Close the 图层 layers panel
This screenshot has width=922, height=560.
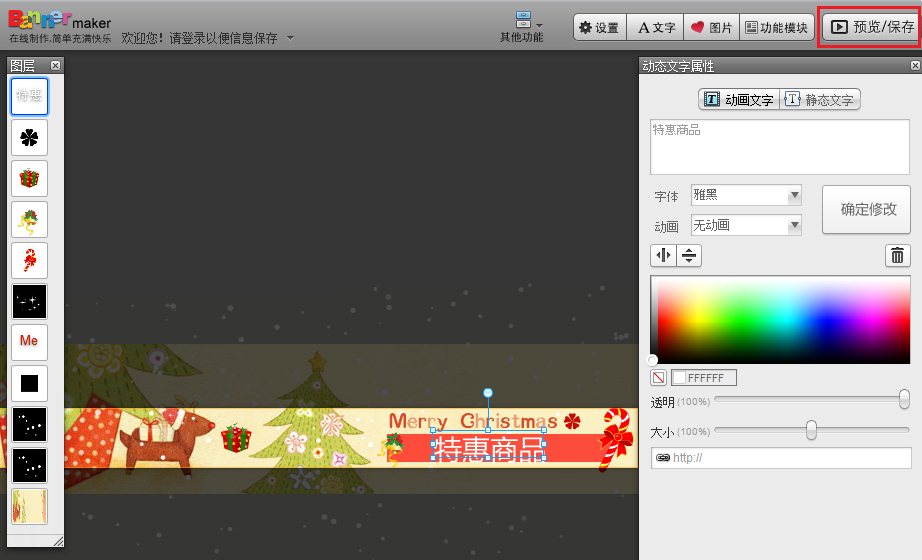pos(56,65)
